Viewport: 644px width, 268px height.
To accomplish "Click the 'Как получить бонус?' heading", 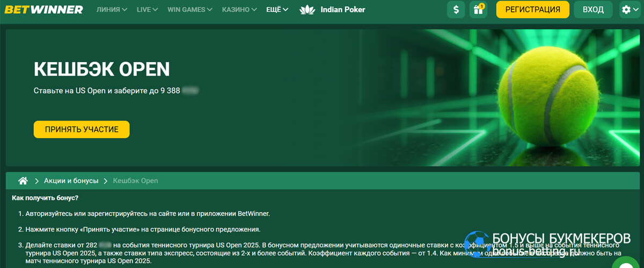I will (x=45, y=198).
